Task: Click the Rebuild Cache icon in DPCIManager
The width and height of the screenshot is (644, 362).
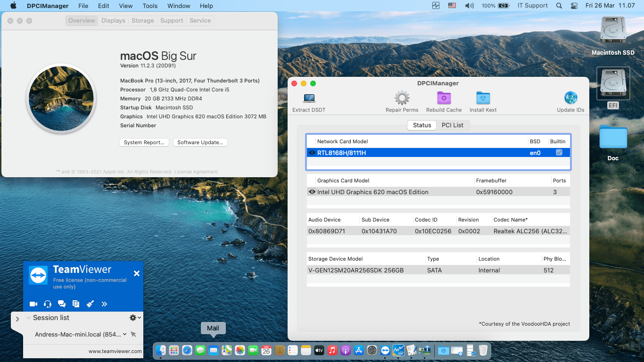Action: pos(444,98)
